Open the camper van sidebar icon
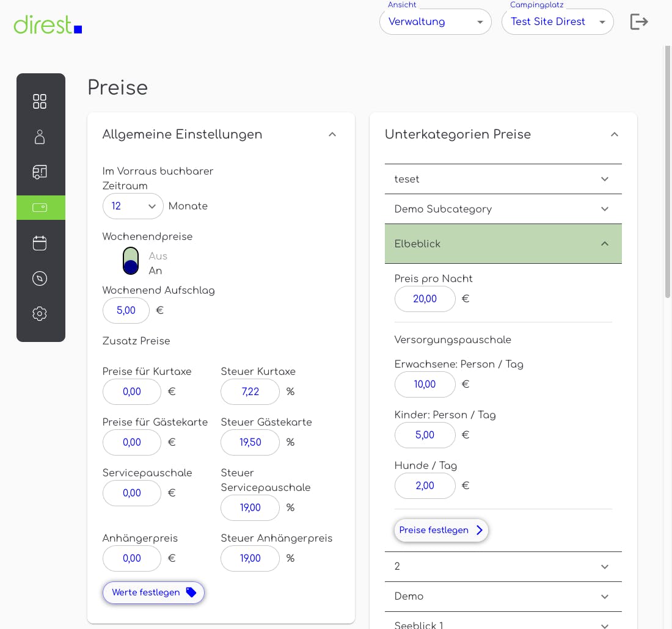 (x=40, y=172)
